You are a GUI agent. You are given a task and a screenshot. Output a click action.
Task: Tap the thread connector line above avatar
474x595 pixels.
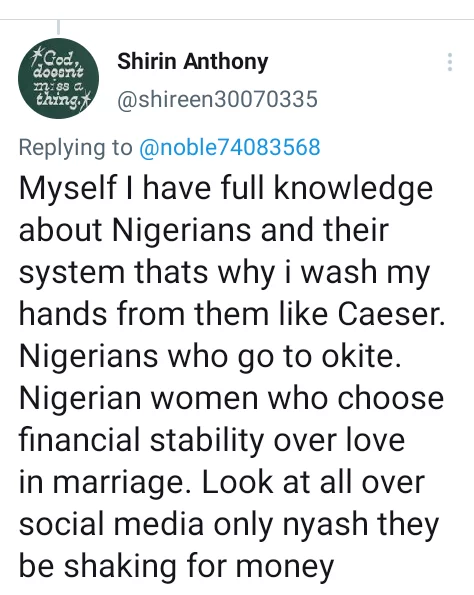58,27
